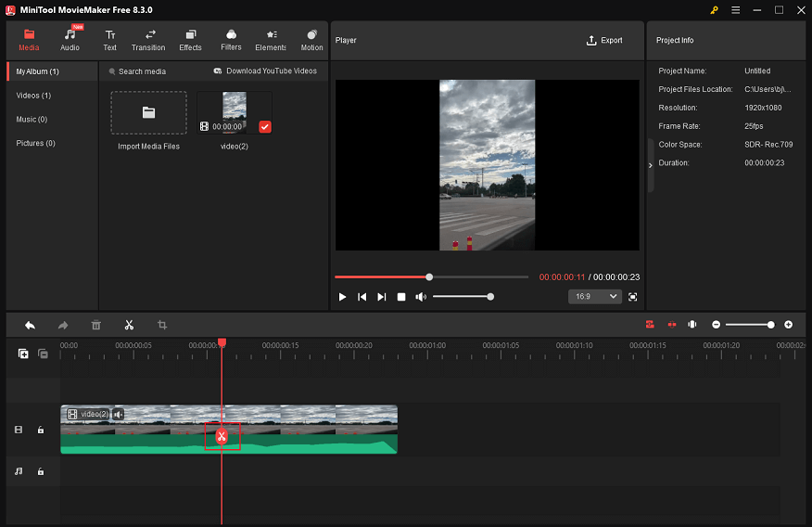The width and height of the screenshot is (812, 527).
Task: Adjust the timeline zoom slider
Action: (x=751, y=325)
